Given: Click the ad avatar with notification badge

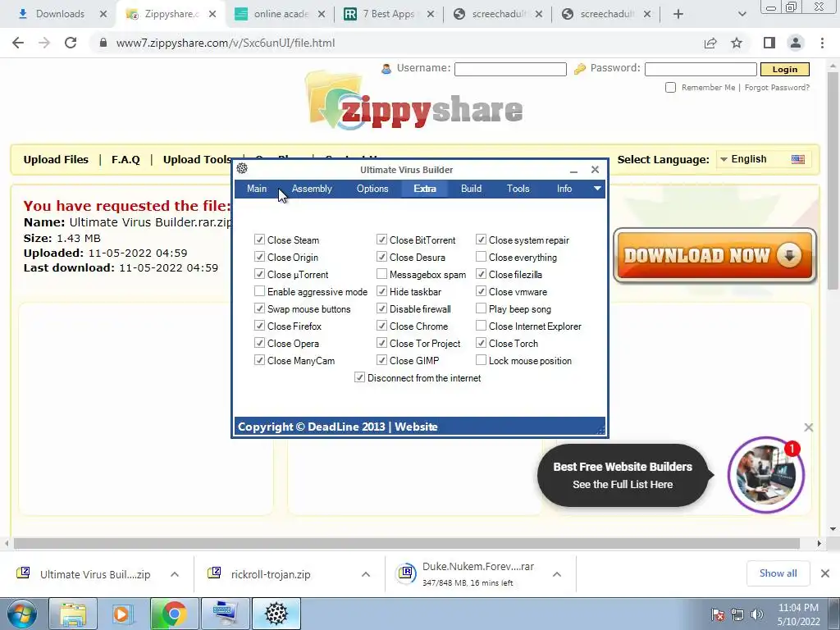Looking at the screenshot, I should (x=766, y=475).
